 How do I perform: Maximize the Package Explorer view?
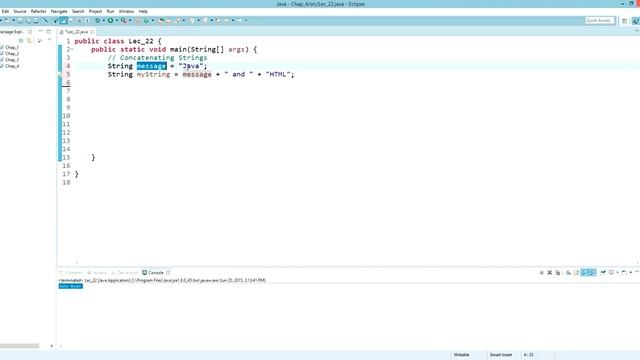[49, 31]
